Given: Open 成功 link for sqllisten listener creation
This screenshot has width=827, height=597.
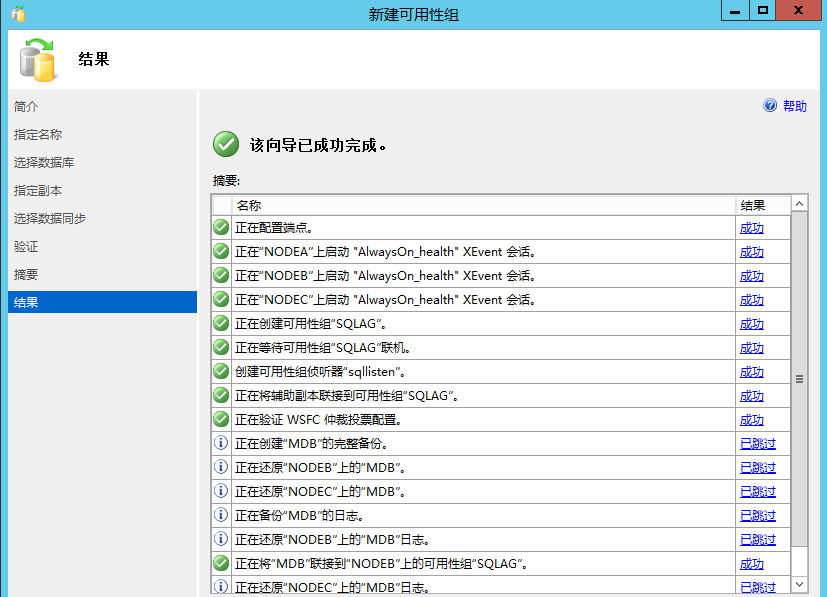Looking at the screenshot, I should pos(752,372).
